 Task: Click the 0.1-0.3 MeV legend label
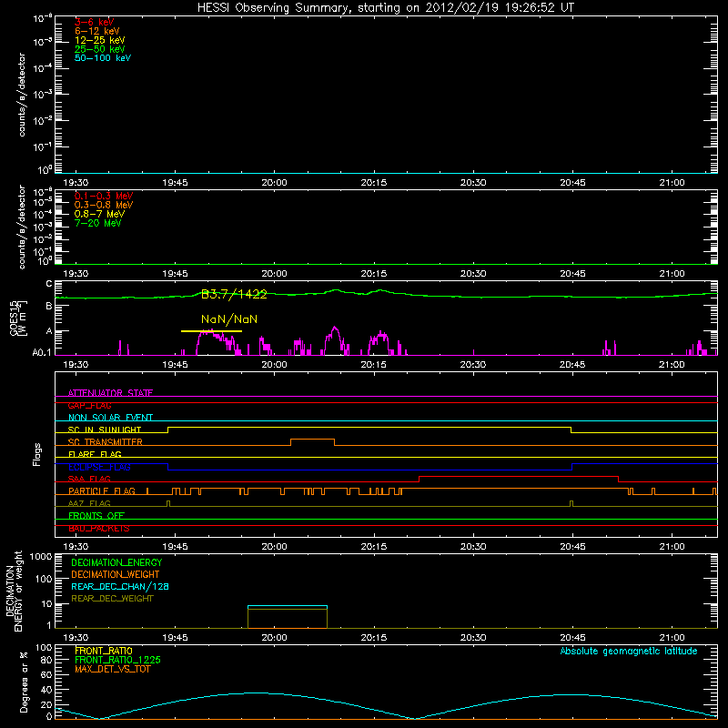104,196
